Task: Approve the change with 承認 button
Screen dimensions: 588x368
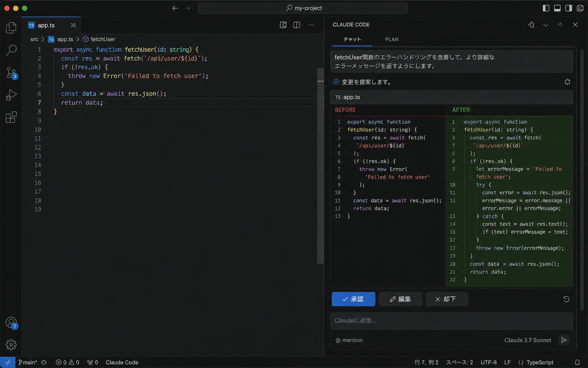Action: click(353, 299)
